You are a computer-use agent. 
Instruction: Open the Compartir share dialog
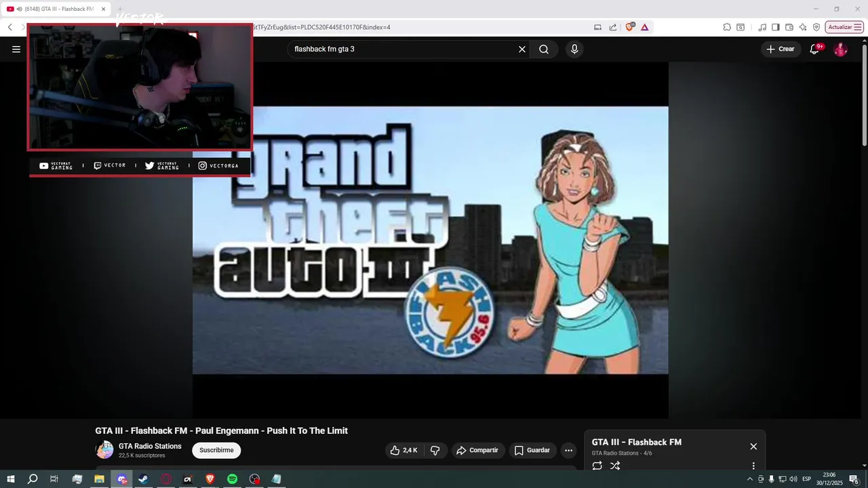[477, 450]
